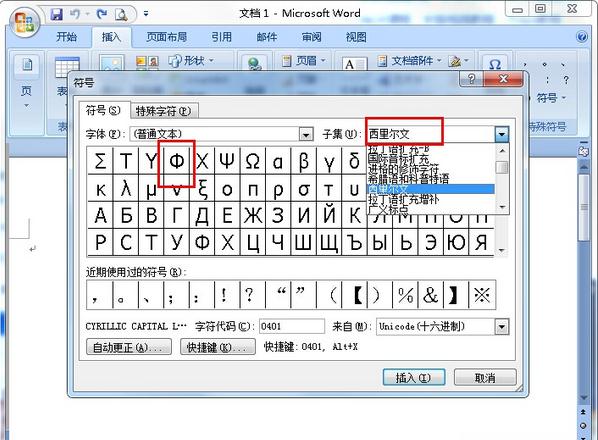Close the 符号 dialog with X

coord(503,79)
